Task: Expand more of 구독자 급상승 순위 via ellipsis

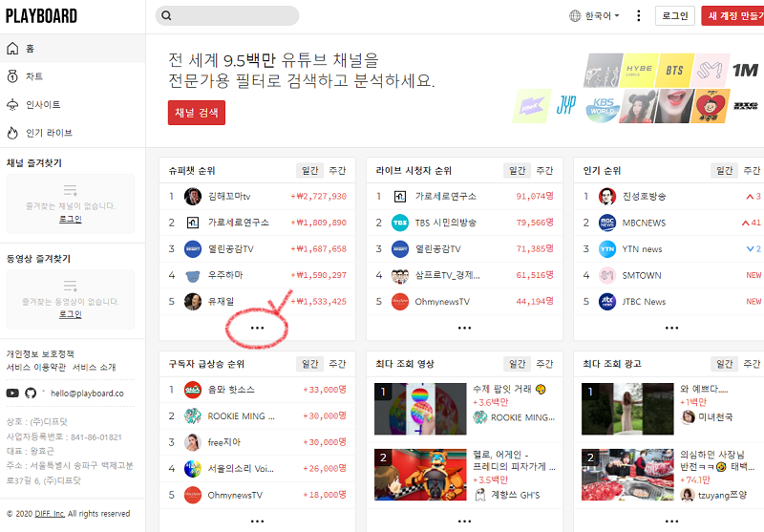Action: 257,521
